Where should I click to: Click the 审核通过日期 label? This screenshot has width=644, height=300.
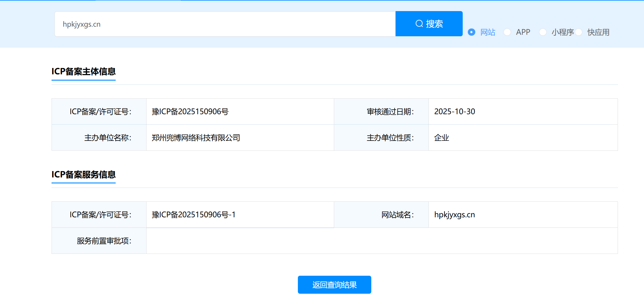(390, 111)
